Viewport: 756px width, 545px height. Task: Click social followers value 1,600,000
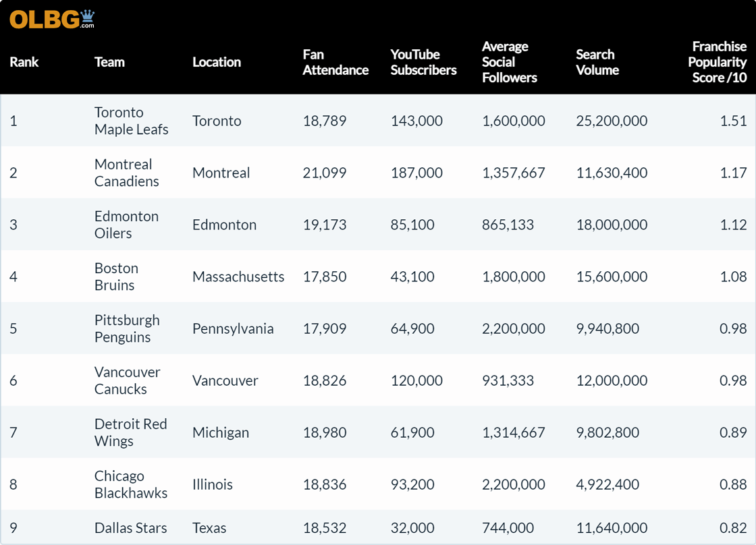(514, 121)
